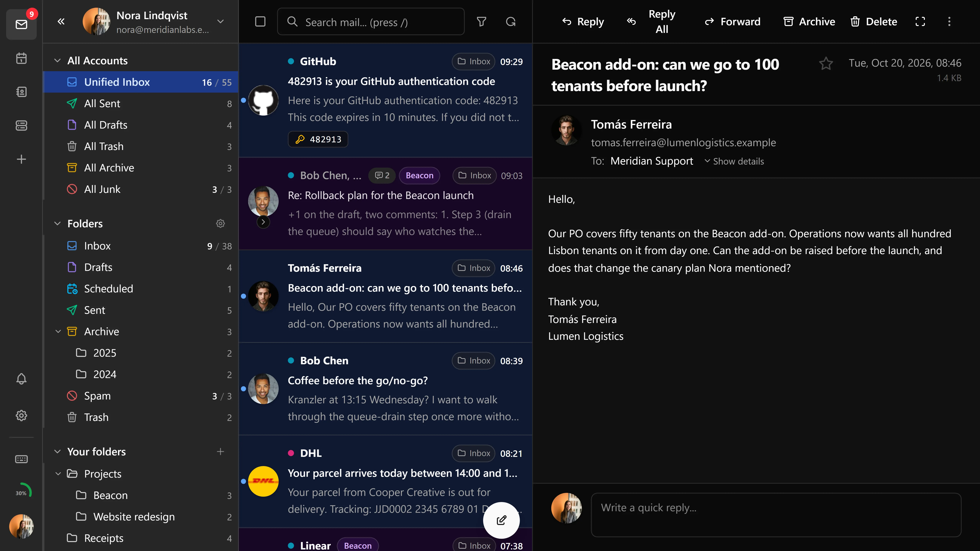Click the plus icon to add an account
This screenshot has width=980, height=551.
(x=21, y=159)
